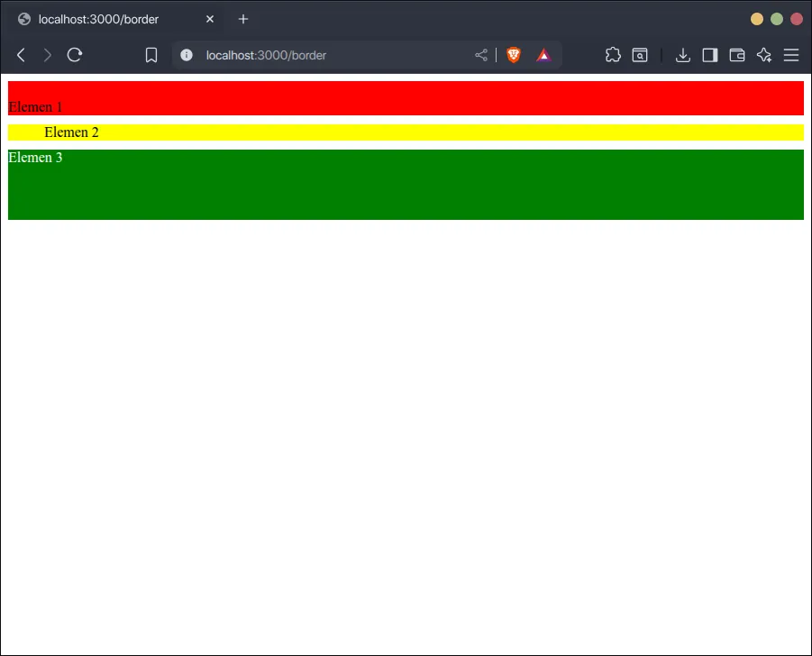Close the localhost:3000/border tab
Screen dimensions: 812x656
click(x=210, y=19)
